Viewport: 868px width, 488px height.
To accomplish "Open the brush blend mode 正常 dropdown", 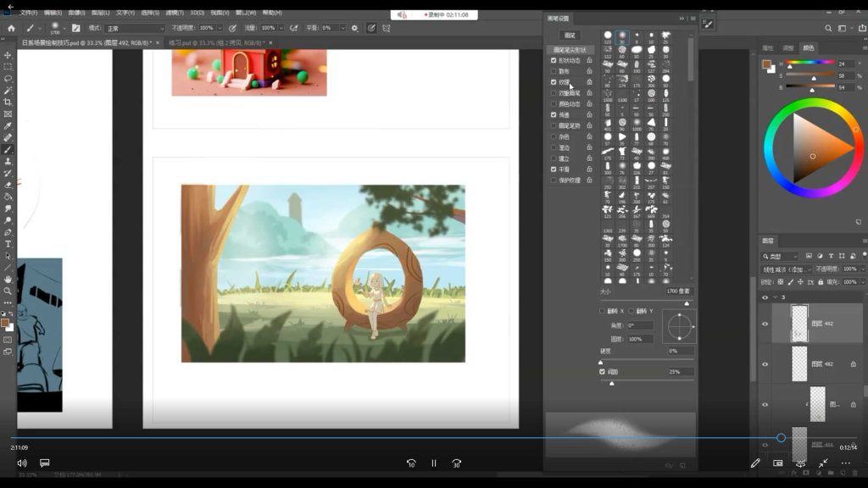I will click(134, 28).
